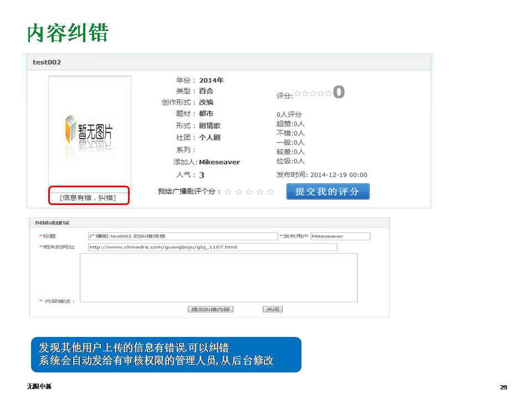Click the 改编 创作形式 value
Viewport: 532px width, 399px height.
[206, 102]
